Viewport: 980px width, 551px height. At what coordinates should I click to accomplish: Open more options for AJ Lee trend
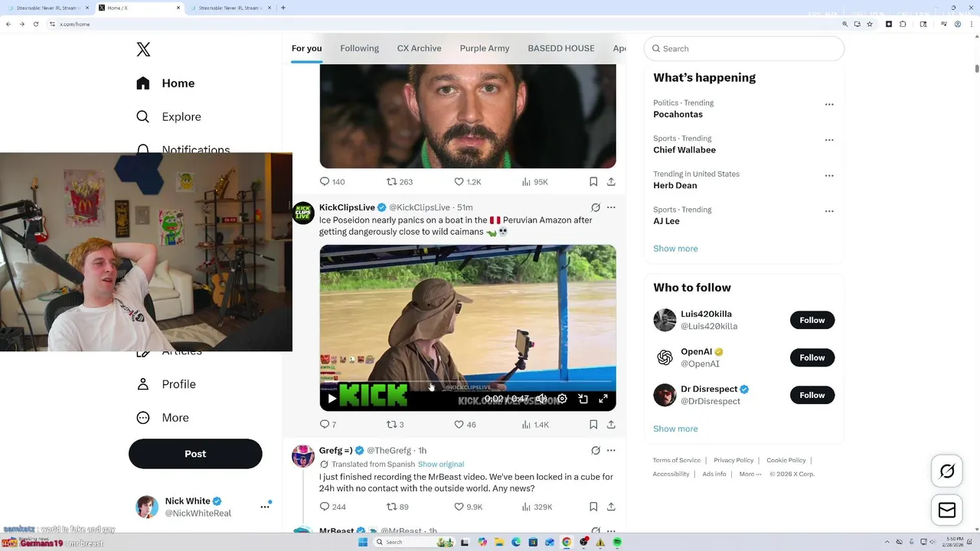tap(829, 211)
